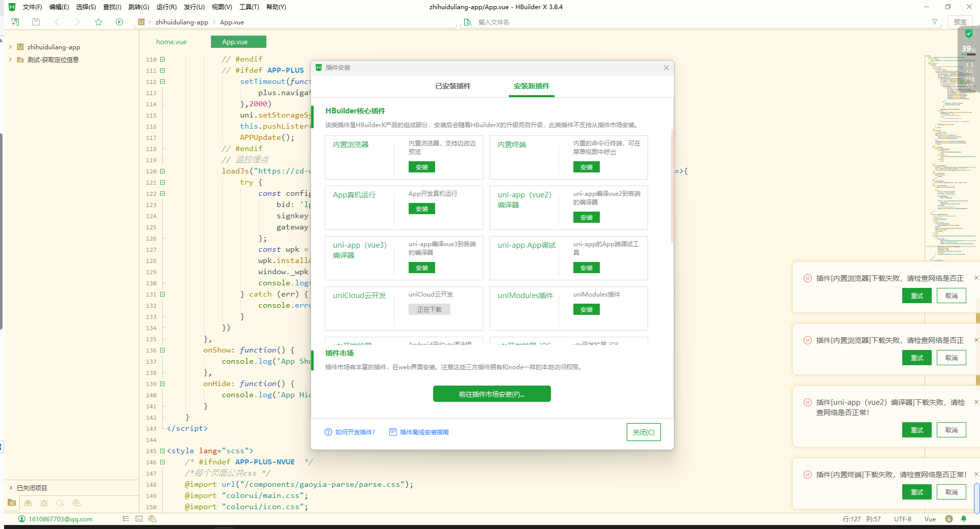Screen dimensions: 980x529
Task: Click the plugin list scrollbar in dialog
Action: (672, 186)
